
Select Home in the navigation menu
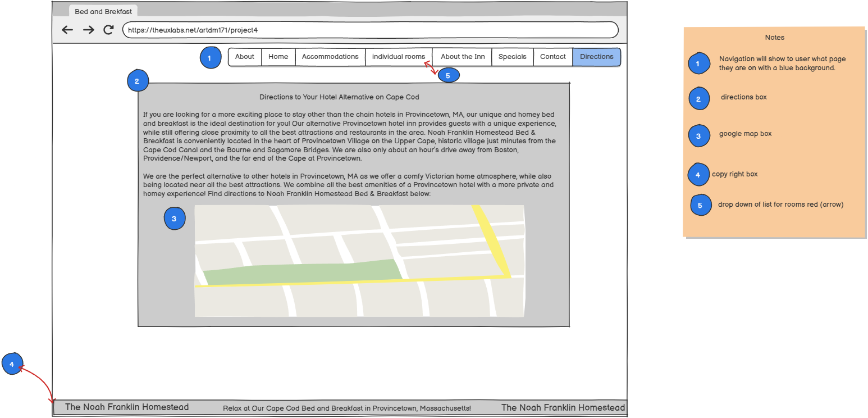[x=278, y=57]
